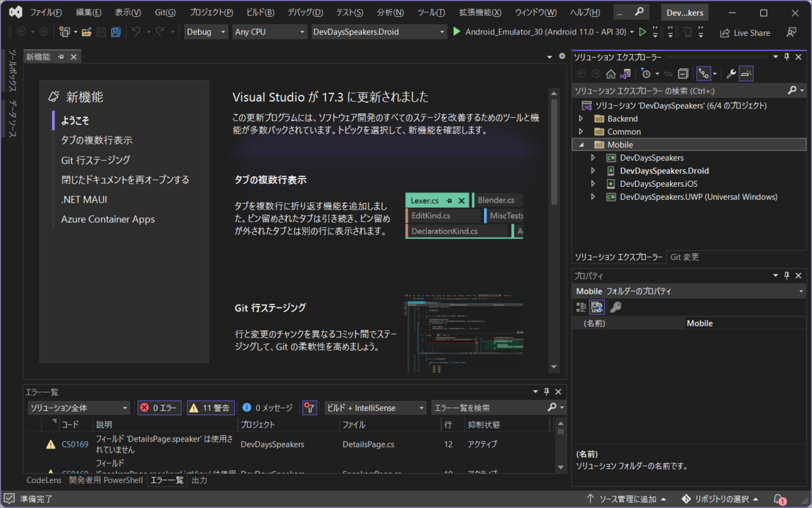Open the Debug configuration dropdown
Screen dimensions: 812x508
pyautogui.click(x=206, y=32)
